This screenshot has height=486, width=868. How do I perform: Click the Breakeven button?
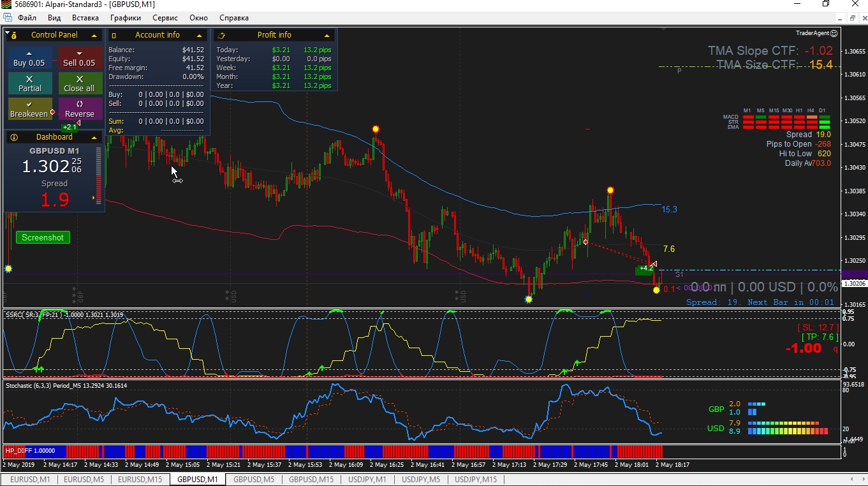[x=30, y=109]
